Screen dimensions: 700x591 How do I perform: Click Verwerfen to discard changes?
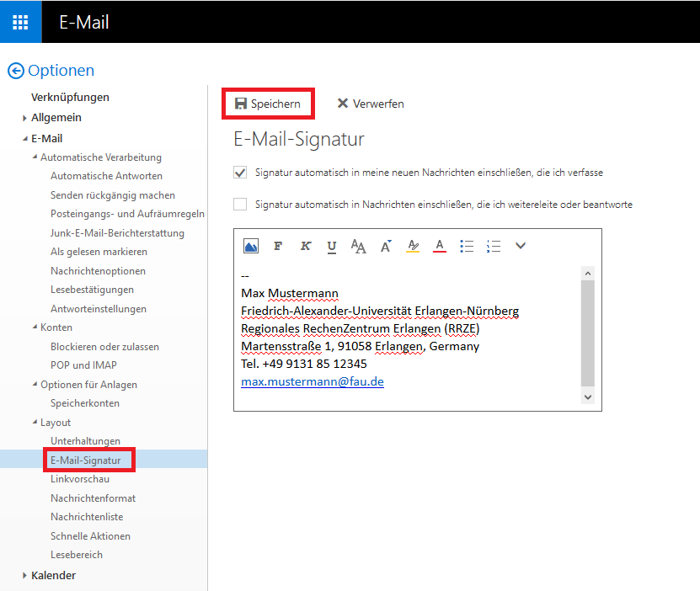[x=371, y=104]
